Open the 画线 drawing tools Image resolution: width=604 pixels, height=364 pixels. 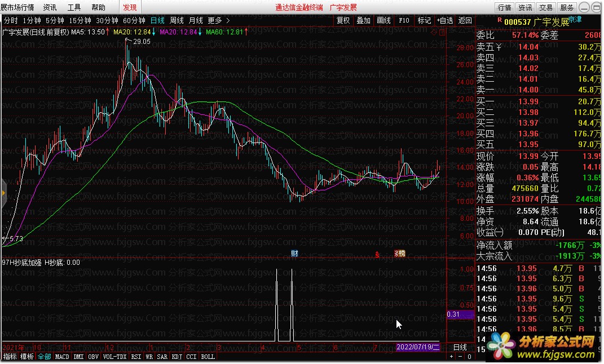(x=383, y=20)
